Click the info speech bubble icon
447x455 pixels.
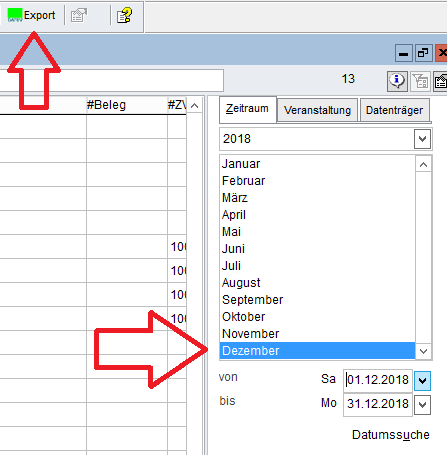(x=397, y=81)
